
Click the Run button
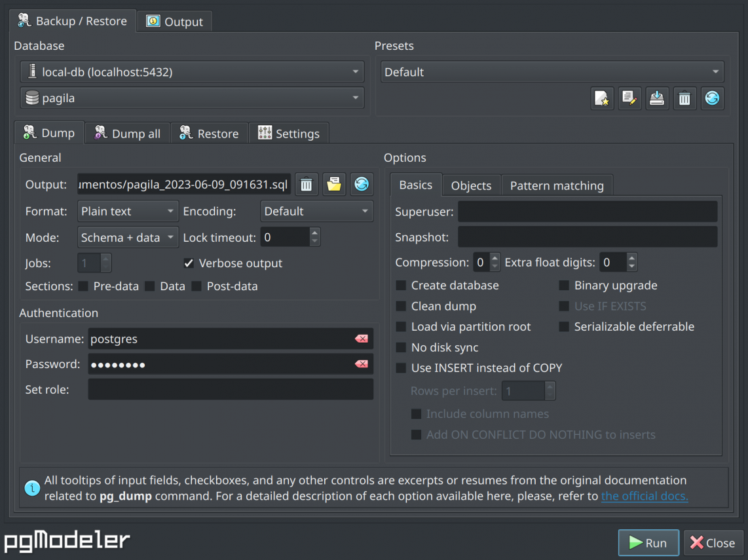tap(648, 542)
